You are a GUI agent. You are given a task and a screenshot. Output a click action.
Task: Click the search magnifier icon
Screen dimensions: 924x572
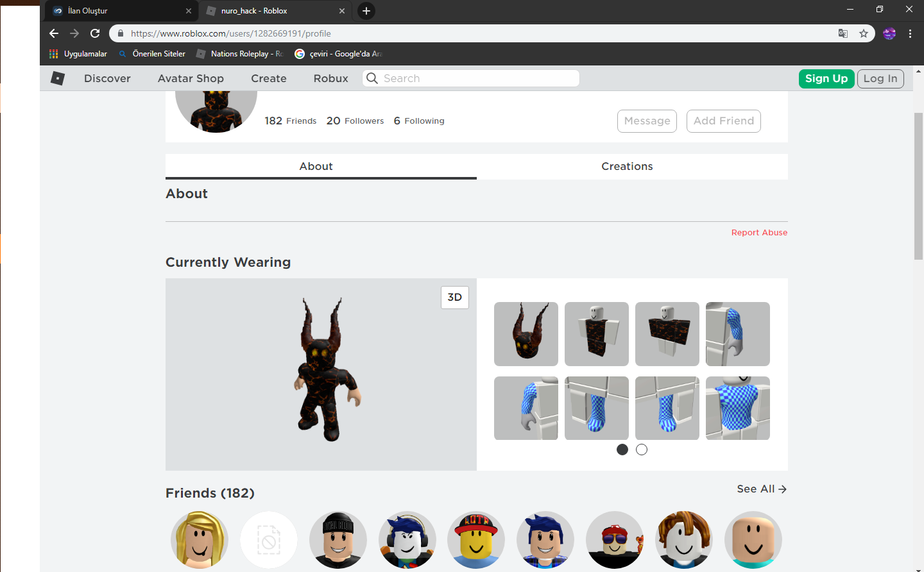pos(372,78)
